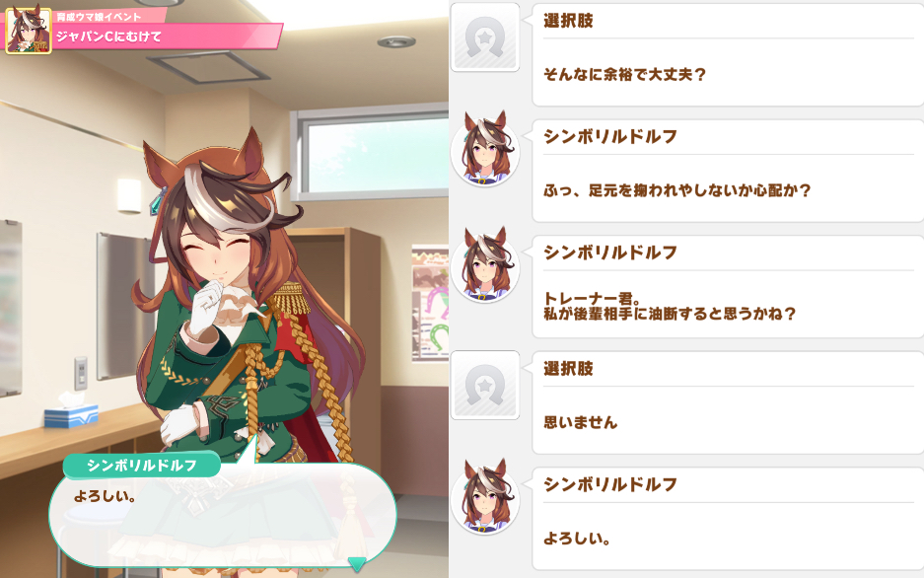Click the green dialogue advance arrow
924x578 pixels.
click(357, 564)
